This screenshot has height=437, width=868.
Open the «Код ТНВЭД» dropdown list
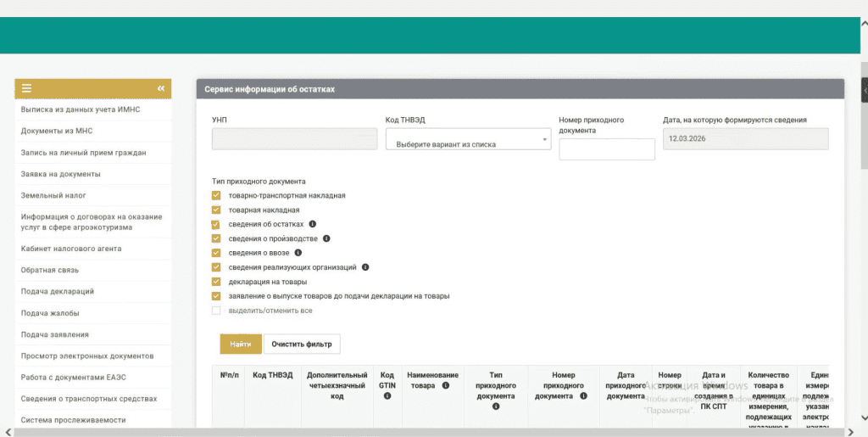[468, 139]
